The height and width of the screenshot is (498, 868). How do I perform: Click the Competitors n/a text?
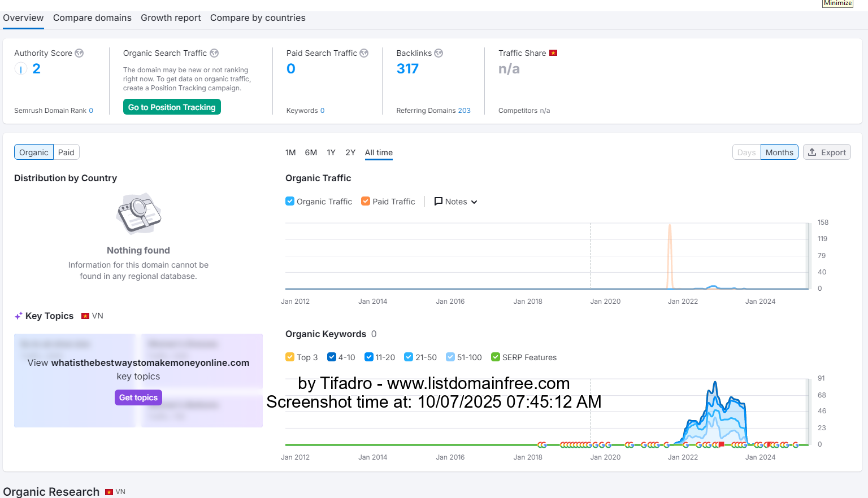coord(524,111)
